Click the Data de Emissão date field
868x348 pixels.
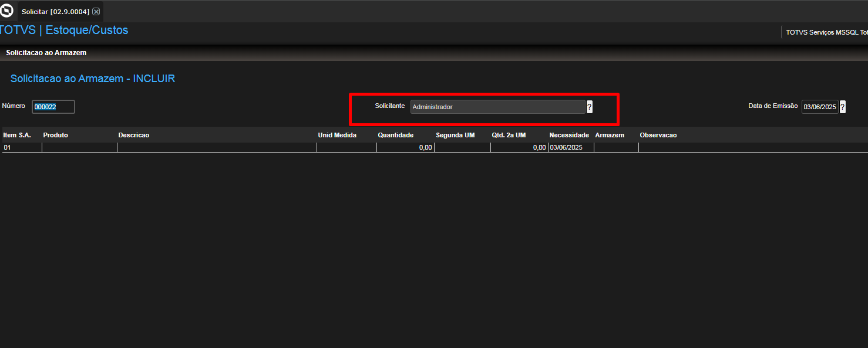[820, 107]
